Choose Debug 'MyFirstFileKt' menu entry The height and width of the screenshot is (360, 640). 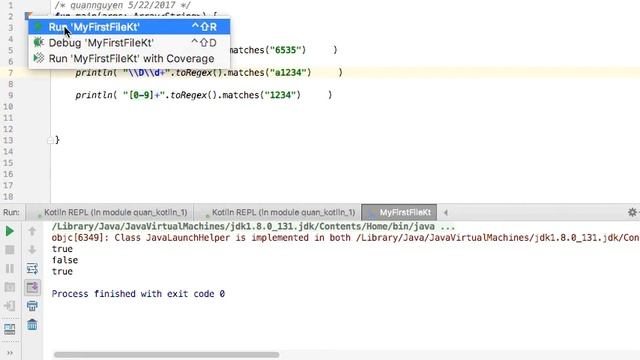(x=129, y=43)
